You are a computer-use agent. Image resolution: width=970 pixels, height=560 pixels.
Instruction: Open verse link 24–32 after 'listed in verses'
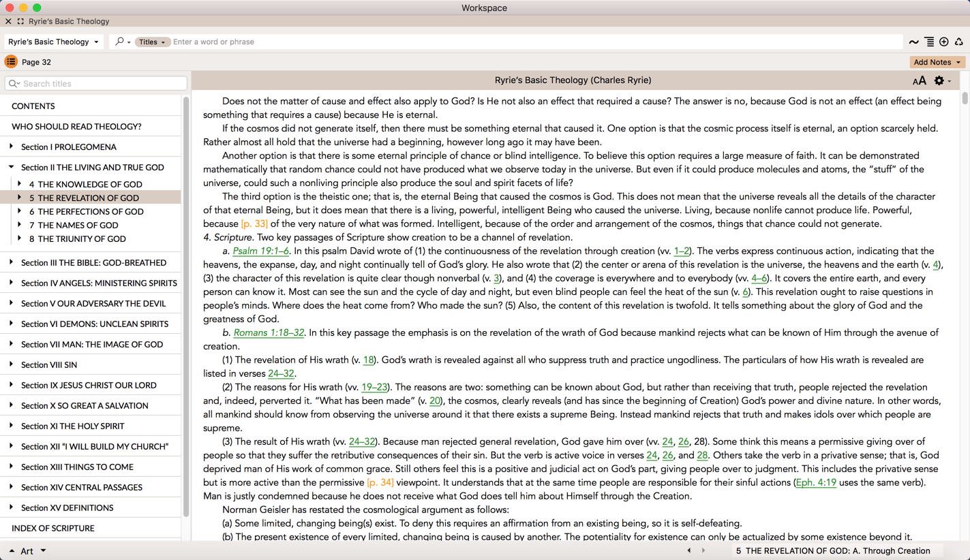[x=281, y=373]
